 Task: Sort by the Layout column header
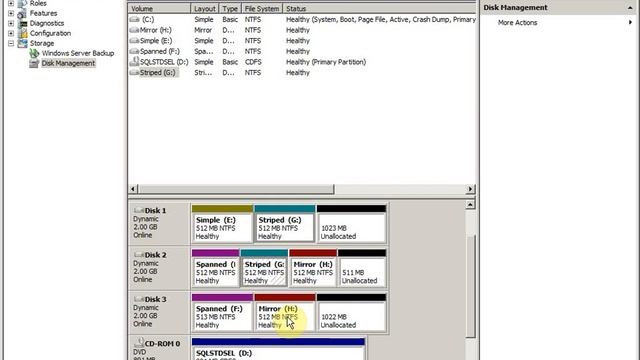[204, 8]
